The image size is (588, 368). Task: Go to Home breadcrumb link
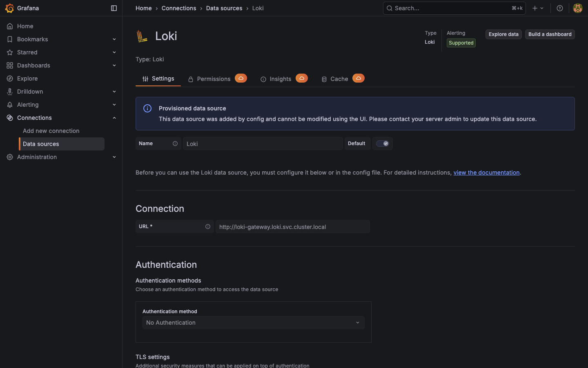[x=144, y=8]
